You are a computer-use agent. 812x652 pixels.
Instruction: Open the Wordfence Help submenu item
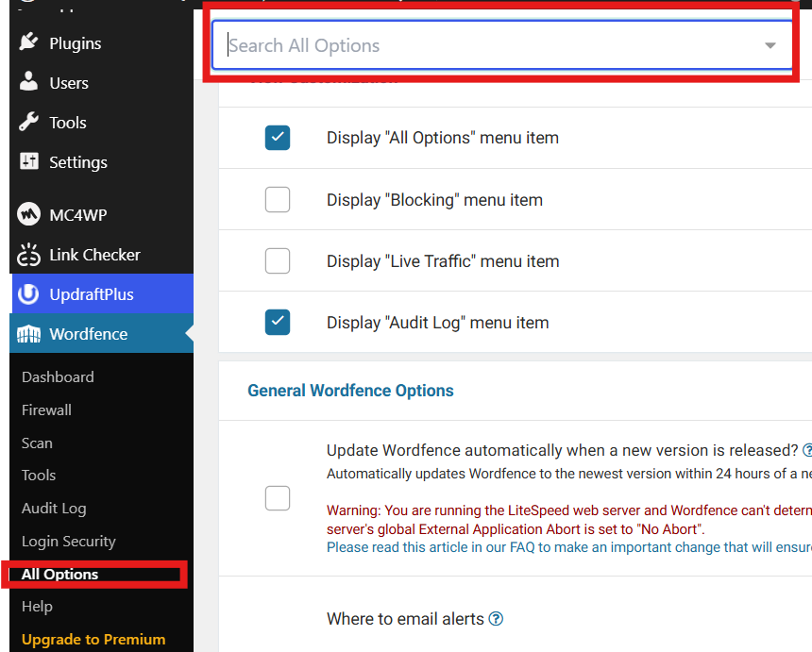[37, 606]
